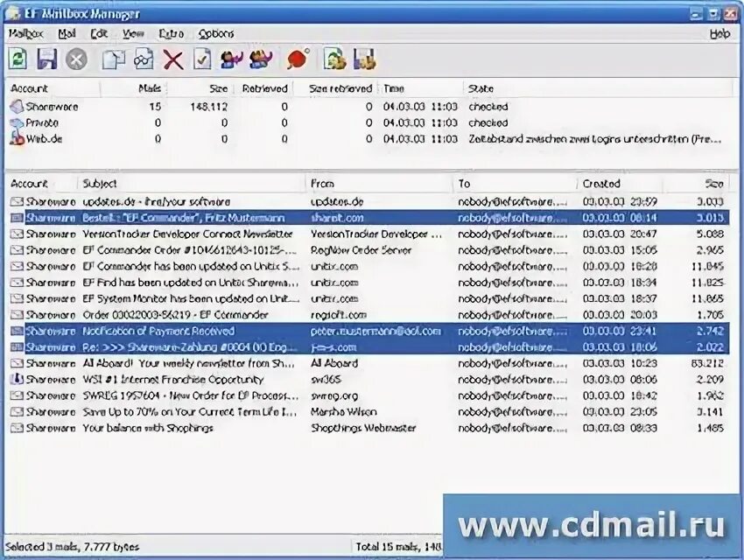Select mail 'EF System Monitor has been updated'
The width and height of the screenshot is (744, 560).
368,298
